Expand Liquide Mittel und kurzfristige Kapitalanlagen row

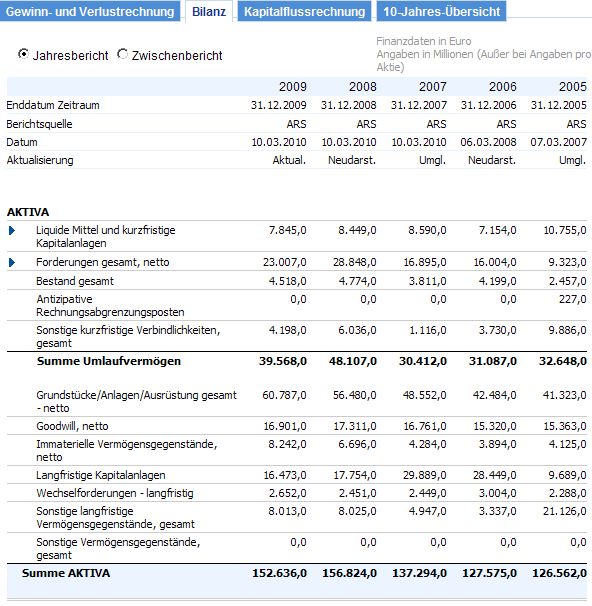pos(12,231)
